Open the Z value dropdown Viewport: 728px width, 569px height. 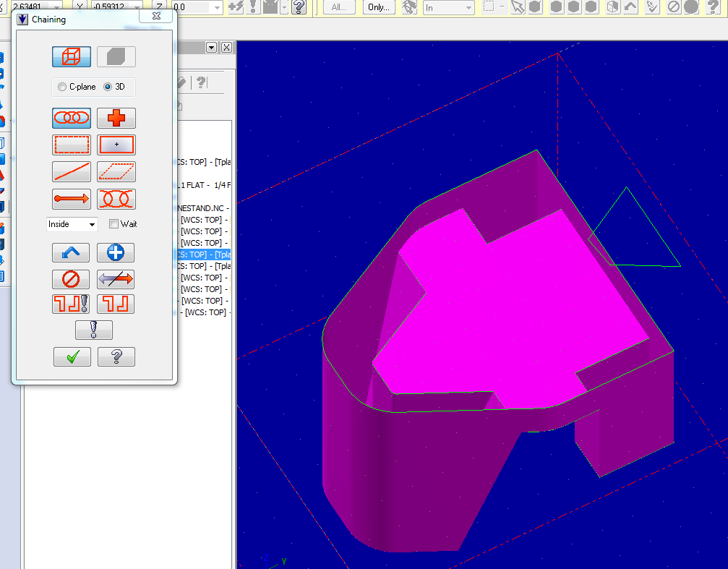pyautogui.click(x=216, y=7)
